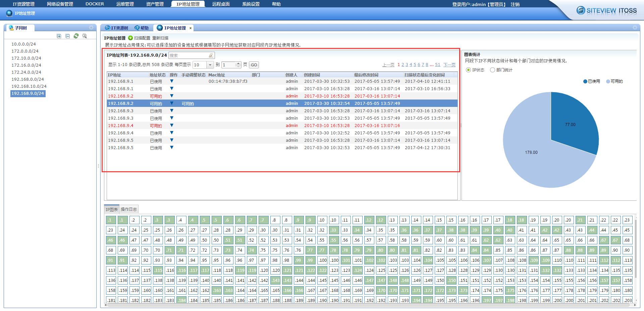Click the 可用的 legend color swatch
644x311 pixels.
[x=608, y=81]
